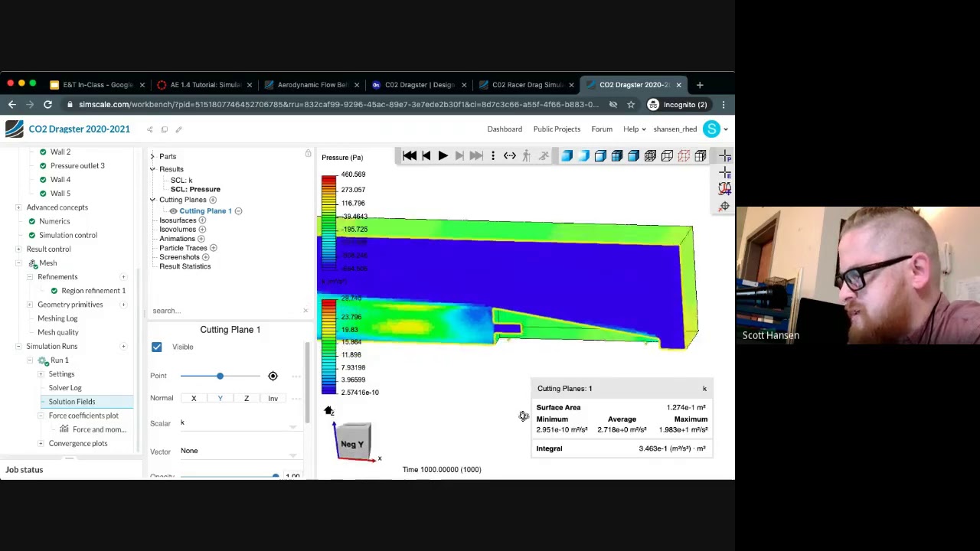
Task: Select the light-blue cube with edges mode
Action: (x=600, y=156)
